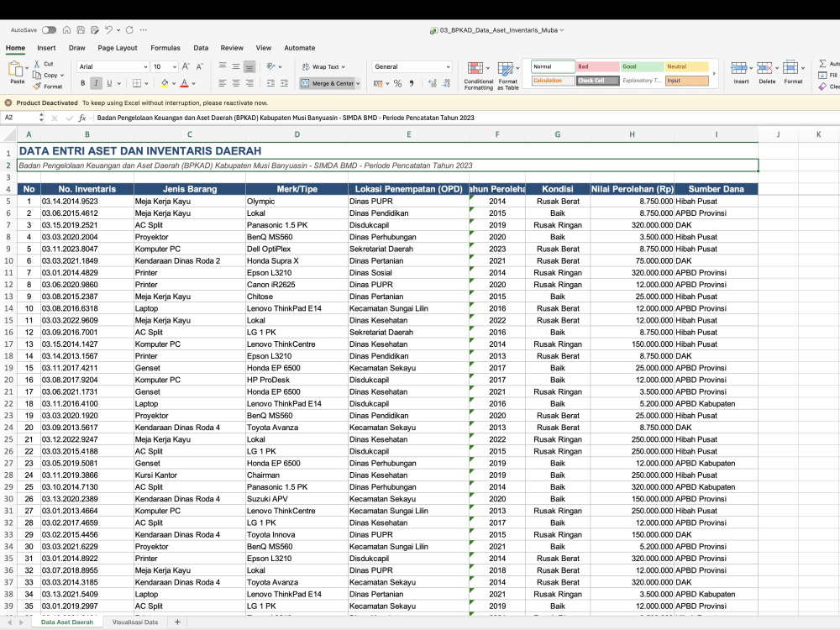Click the Decrease Decimal icon
Screen dimensions: 840x630
446,83
